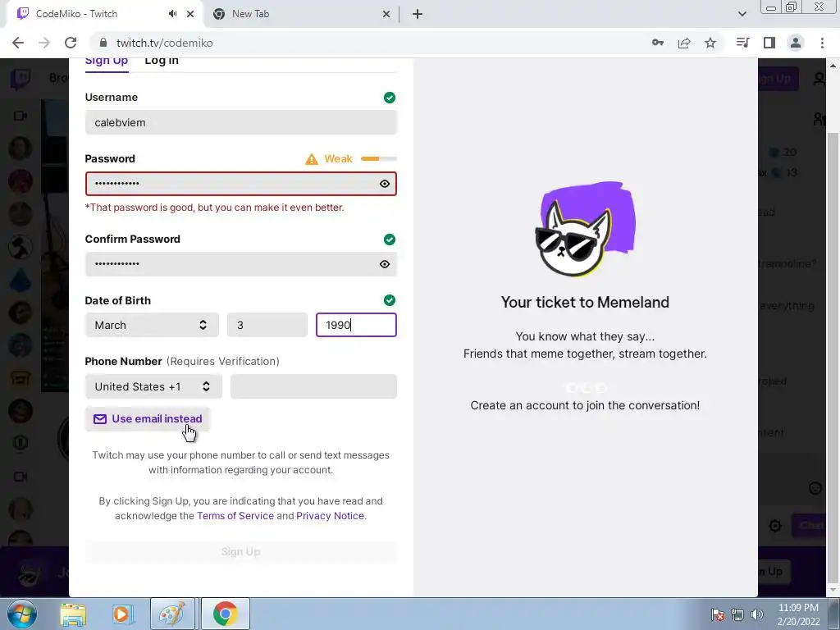Open the volume tray icon

[757, 614]
